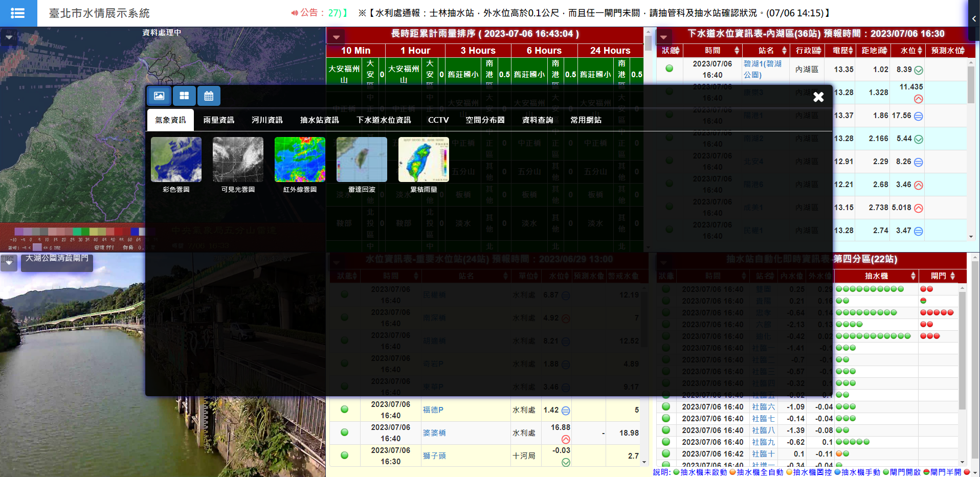Sort sewer table by 行政區 column
The image size is (980, 477).
tap(807, 51)
